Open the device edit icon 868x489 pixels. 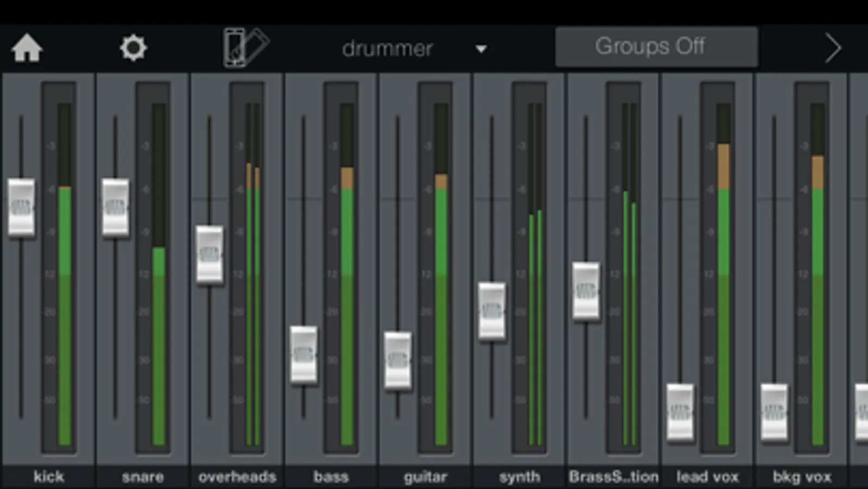[x=246, y=48]
